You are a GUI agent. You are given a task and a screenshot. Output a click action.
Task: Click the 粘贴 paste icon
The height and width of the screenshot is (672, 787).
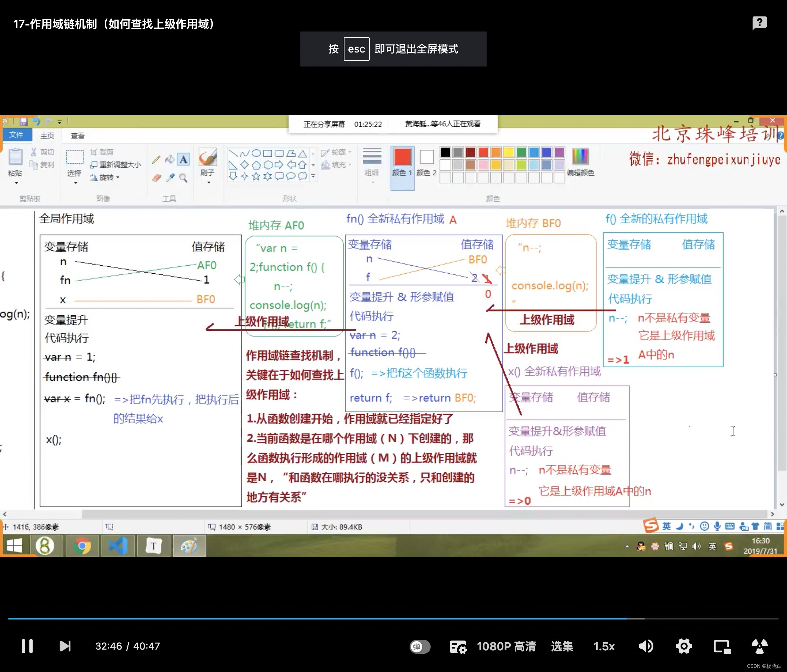15,157
